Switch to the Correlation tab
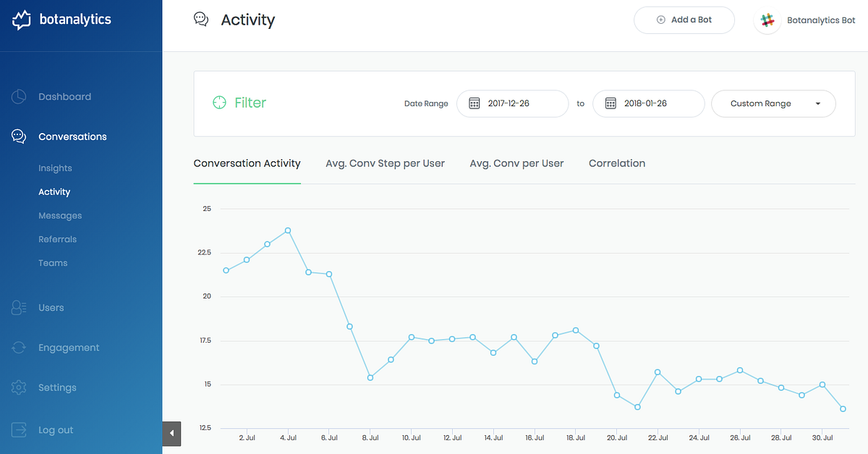 click(x=616, y=163)
